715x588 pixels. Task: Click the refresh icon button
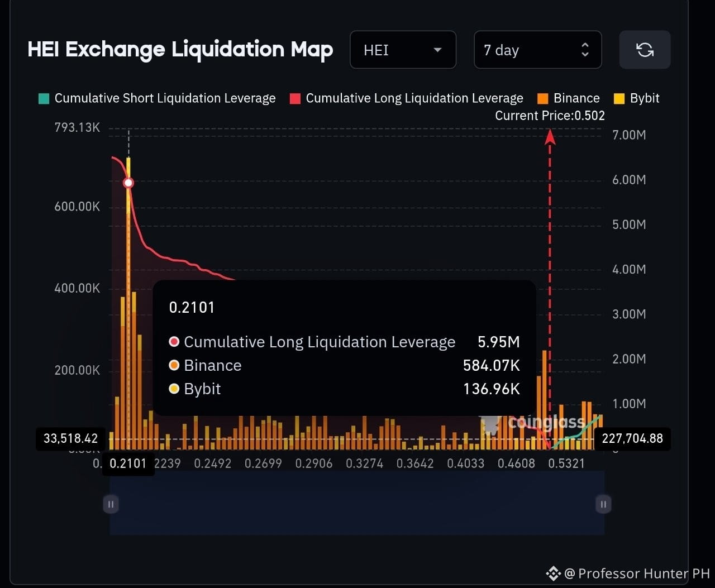tap(645, 50)
